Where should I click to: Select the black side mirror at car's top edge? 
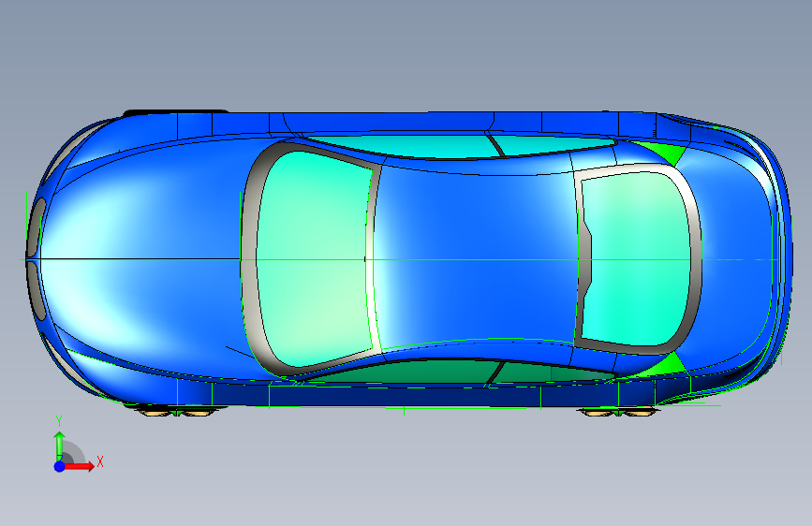tap(175, 111)
